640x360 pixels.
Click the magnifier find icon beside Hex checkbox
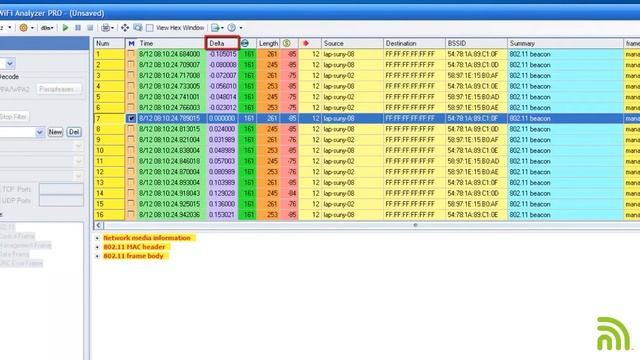pos(138,28)
